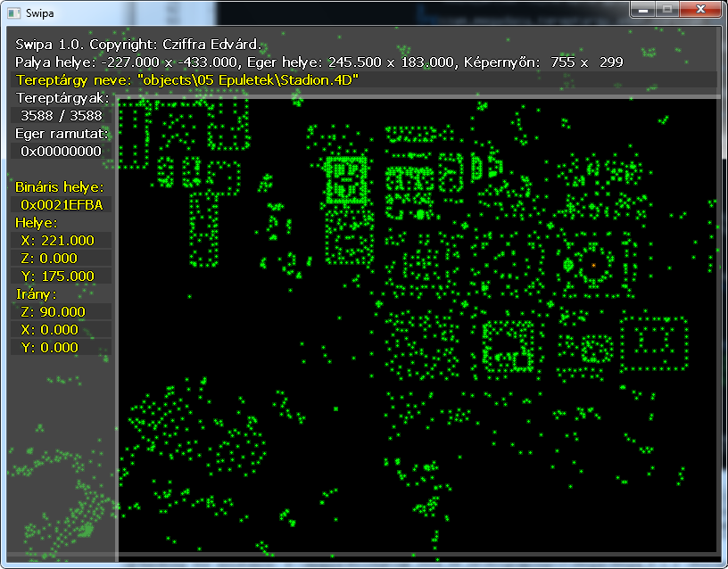Select the Irány Z field showing 90.000
This screenshot has height=569, width=728.
pyautogui.click(x=61, y=312)
